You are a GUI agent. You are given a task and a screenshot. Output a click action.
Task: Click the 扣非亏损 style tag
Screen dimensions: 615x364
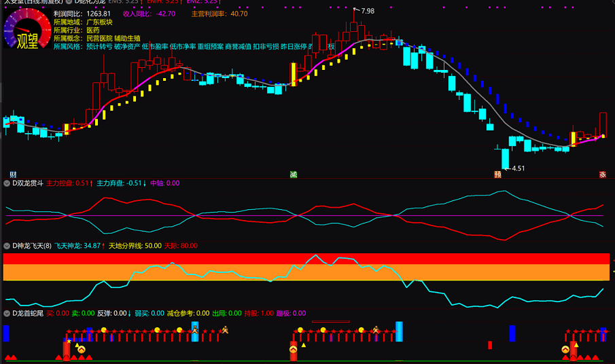[x=266, y=47]
